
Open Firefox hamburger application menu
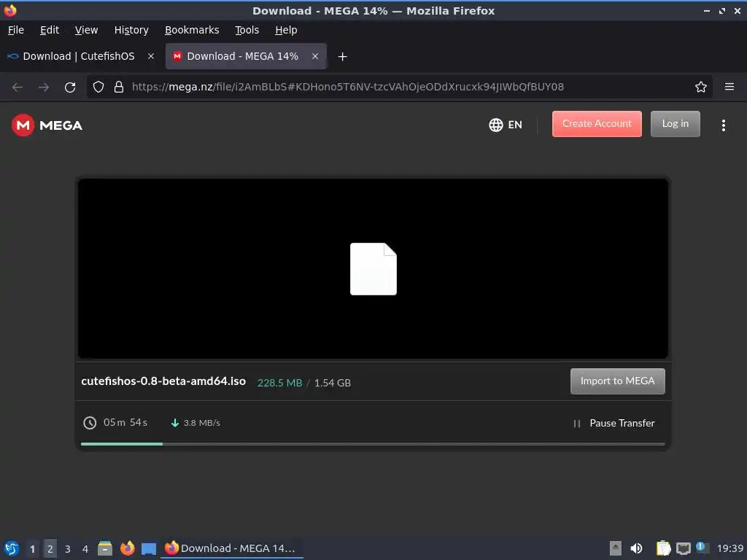pyautogui.click(x=729, y=87)
